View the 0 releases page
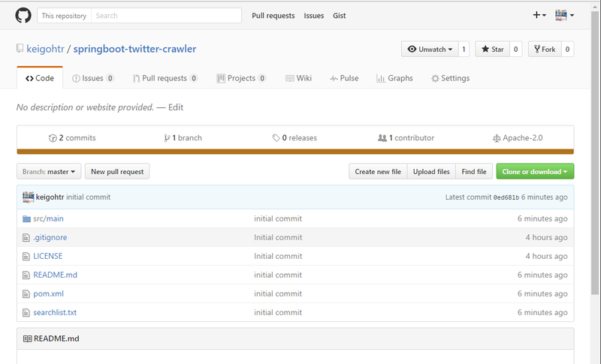Image resolution: width=601 pixels, height=364 pixels. click(x=294, y=138)
